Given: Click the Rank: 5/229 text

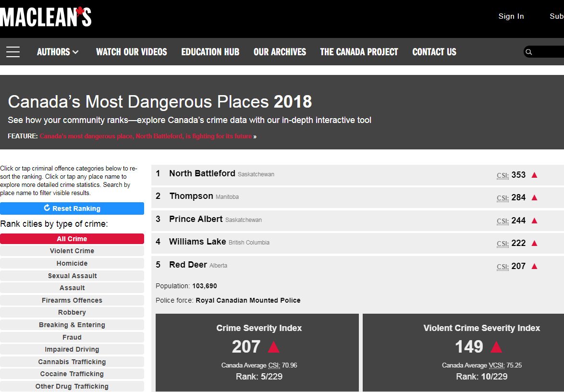Looking at the screenshot, I should point(259,377).
